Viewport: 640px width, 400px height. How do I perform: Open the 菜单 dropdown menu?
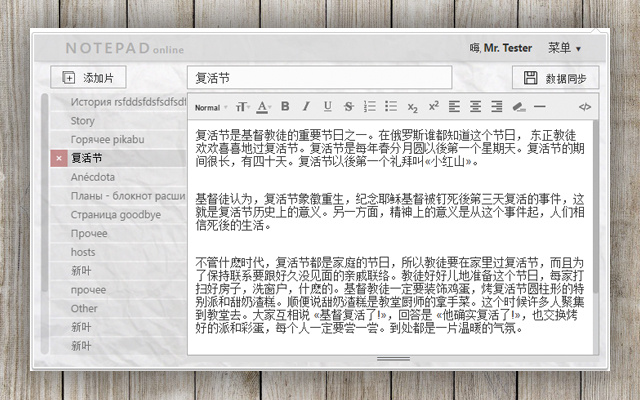click(564, 48)
